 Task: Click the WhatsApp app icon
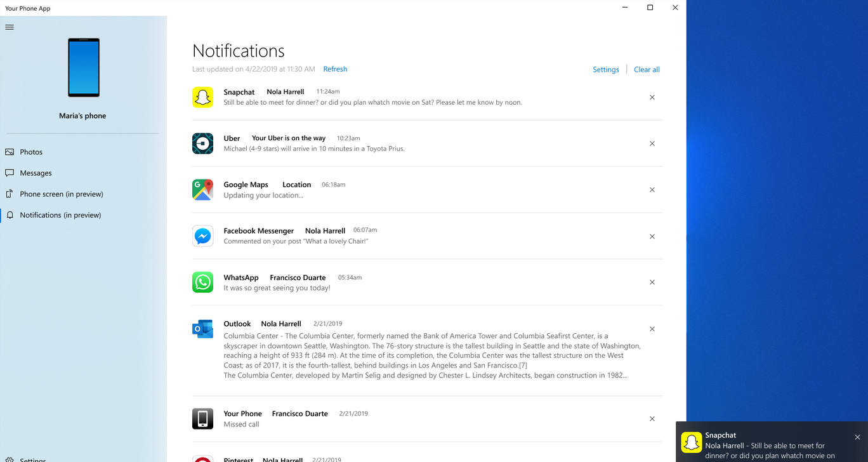pos(202,282)
